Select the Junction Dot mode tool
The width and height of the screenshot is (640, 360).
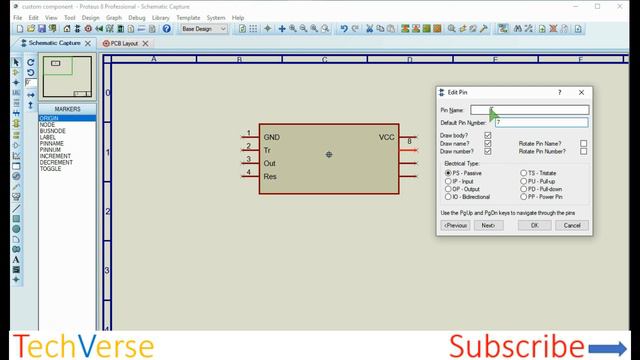click(16, 82)
